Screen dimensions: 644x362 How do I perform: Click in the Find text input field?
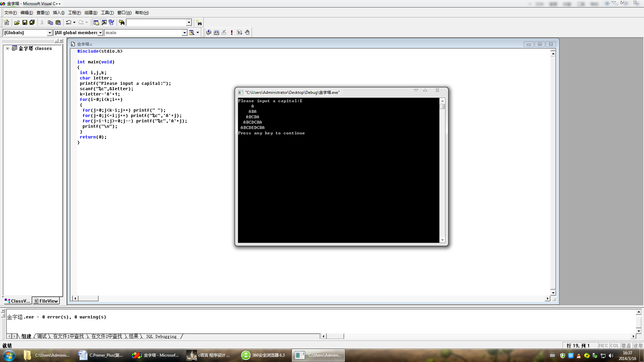tap(156, 22)
